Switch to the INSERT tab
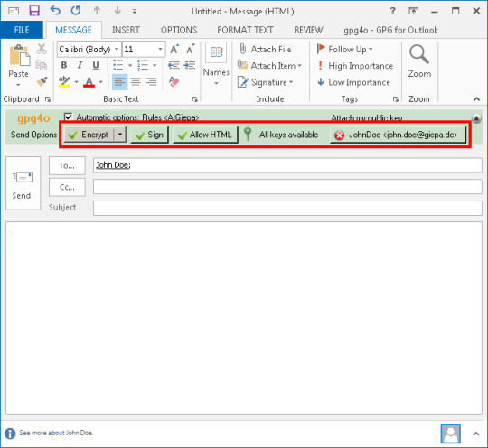Image resolution: width=488 pixels, height=448 pixels. click(x=126, y=30)
